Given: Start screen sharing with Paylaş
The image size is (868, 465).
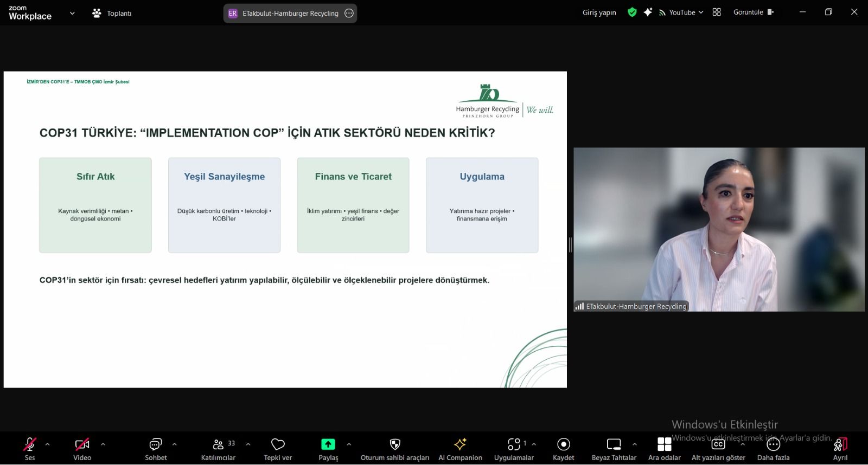Looking at the screenshot, I should tap(328, 449).
